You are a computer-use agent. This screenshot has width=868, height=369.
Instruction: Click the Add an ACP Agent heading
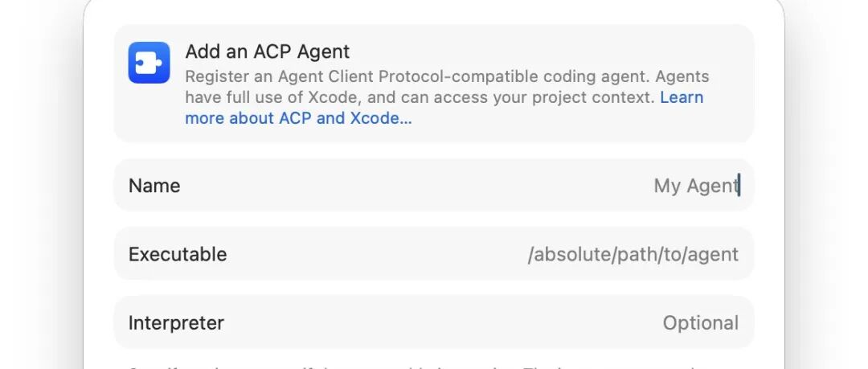click(x=268, y=51)
